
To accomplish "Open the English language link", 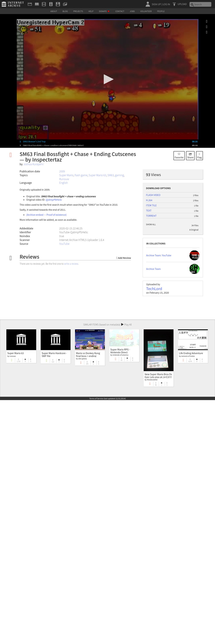I will pos(63,183).
